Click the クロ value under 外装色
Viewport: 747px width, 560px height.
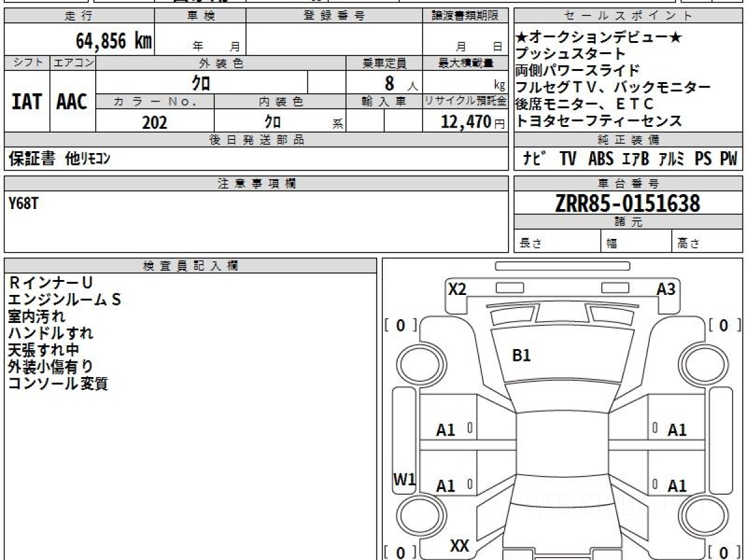point(202,82)
